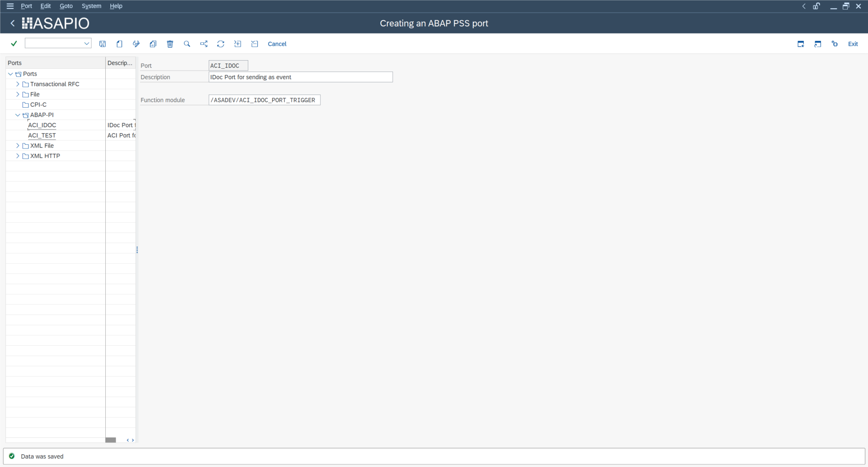Click the ASAPIO logo
Screen dimensions: 868x467
pos(56,23)
